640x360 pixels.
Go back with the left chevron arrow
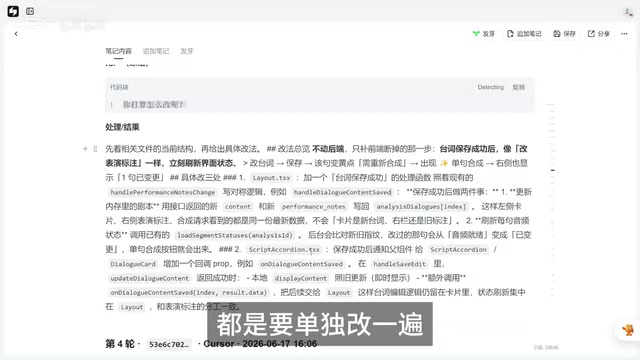click(x=16, y=34)
